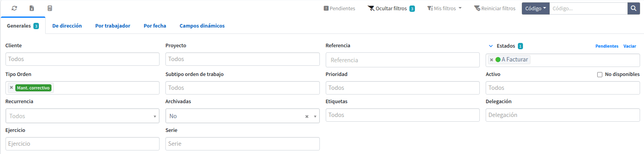This screenshot has width=644, height=154.
Task: Show Pendientes from the top toolbar
Action: point(339,8)
